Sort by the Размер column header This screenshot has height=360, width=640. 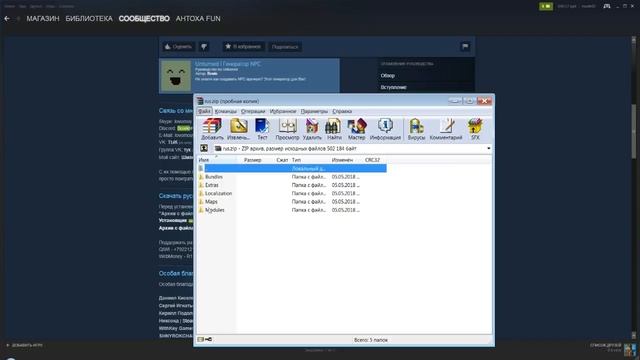pyautogui.click(x=253, y=160)
